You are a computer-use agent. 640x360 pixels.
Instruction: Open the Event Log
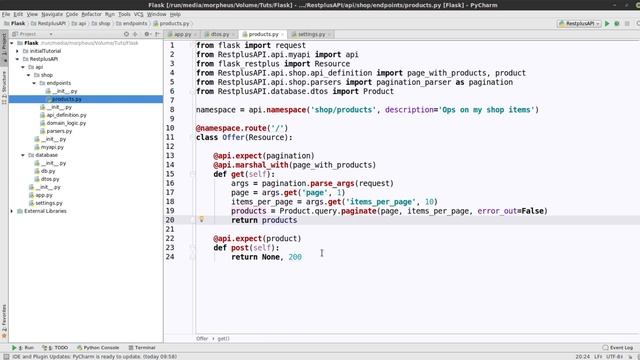click(x=618, y=348)
